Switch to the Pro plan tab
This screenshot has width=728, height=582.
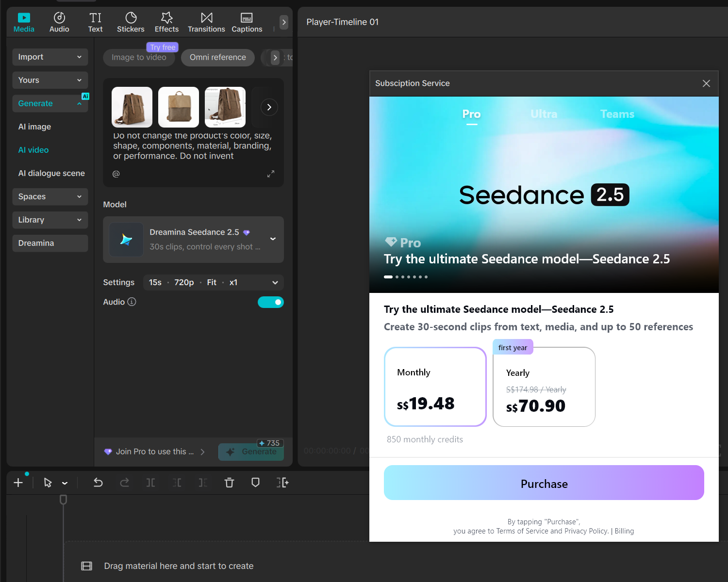tap(471, 114)
